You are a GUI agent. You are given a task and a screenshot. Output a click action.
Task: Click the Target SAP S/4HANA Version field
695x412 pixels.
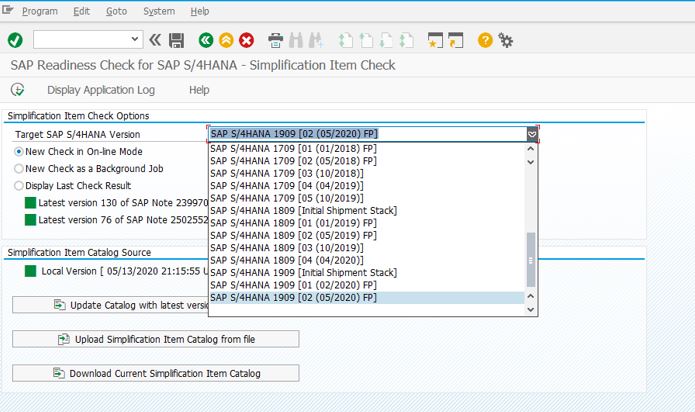(367, 134)
